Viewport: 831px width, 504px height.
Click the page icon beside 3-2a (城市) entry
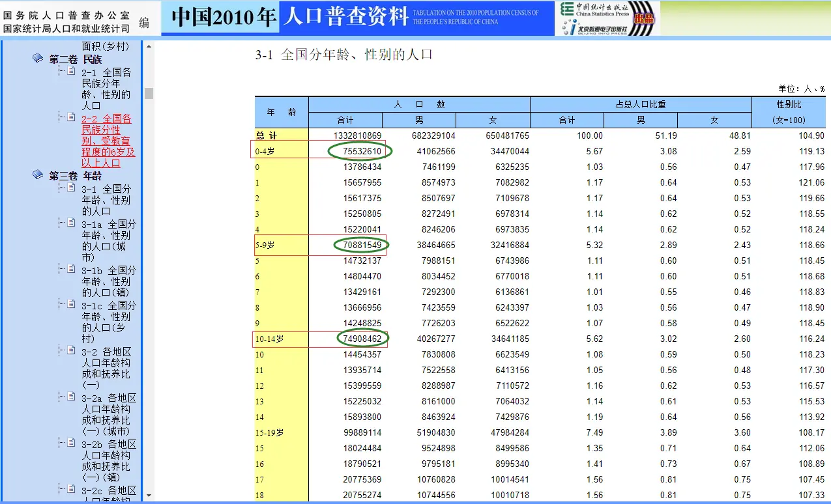71,396
